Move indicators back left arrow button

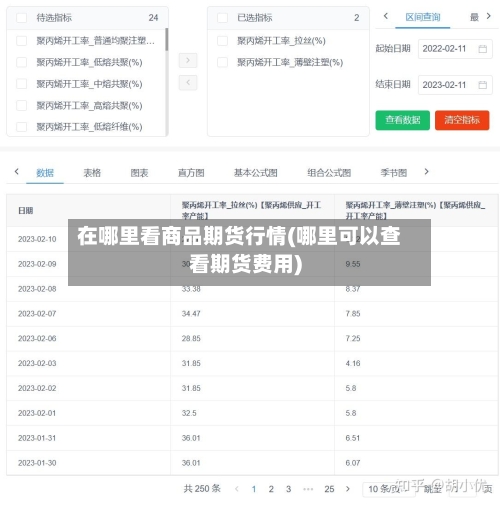pyautogui.click(x=188, y=83)
